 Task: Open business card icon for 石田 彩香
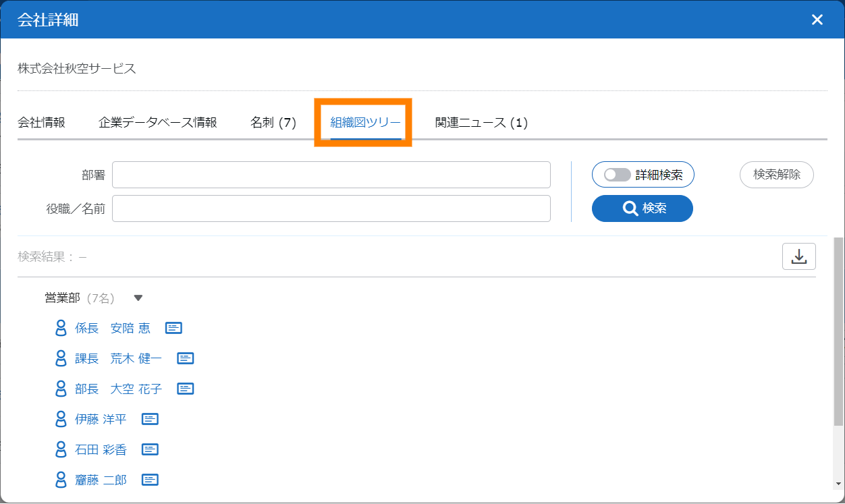[150, 449]
